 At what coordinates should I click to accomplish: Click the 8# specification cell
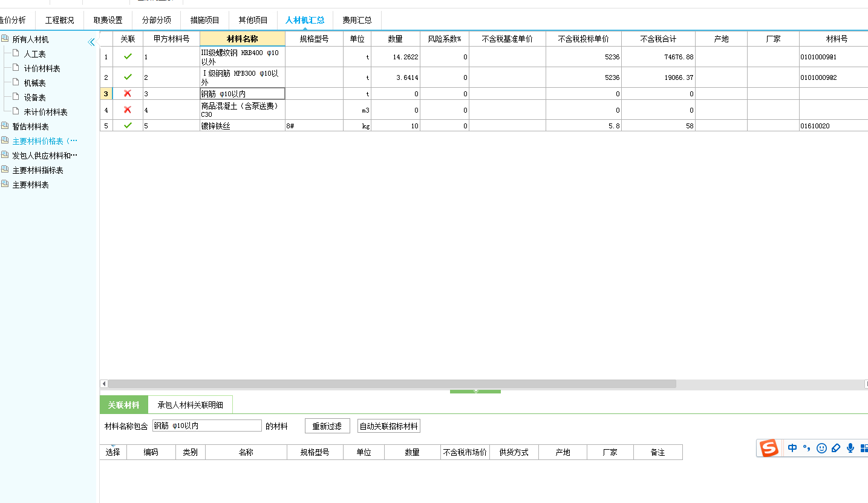click(x=314, y=126)
